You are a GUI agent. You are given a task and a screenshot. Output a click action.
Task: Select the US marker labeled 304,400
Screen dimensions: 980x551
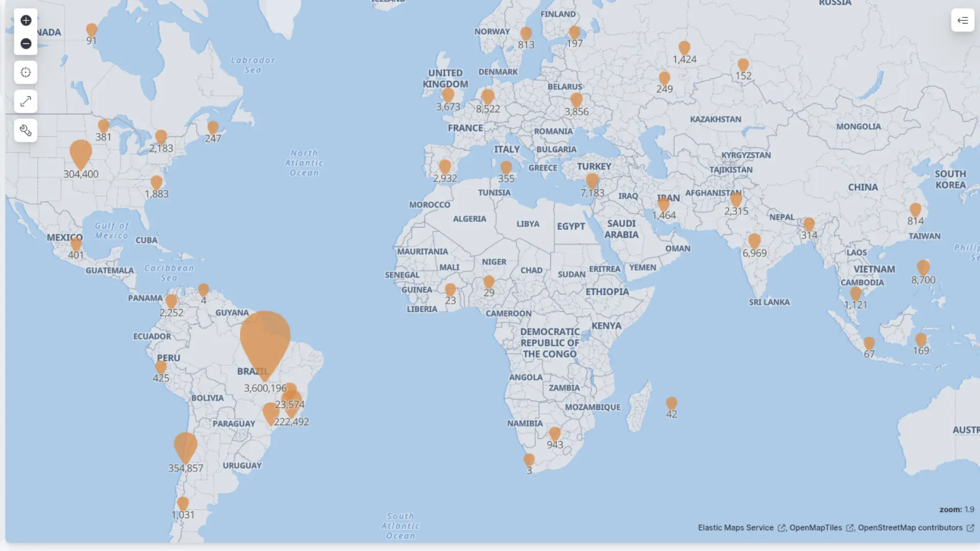(x=81, y=154)
